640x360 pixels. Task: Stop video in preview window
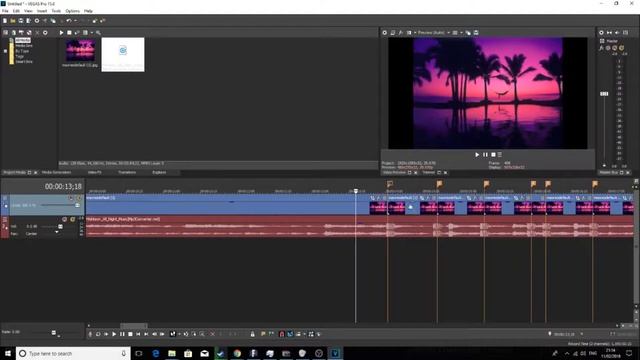(x=493, y=155)
